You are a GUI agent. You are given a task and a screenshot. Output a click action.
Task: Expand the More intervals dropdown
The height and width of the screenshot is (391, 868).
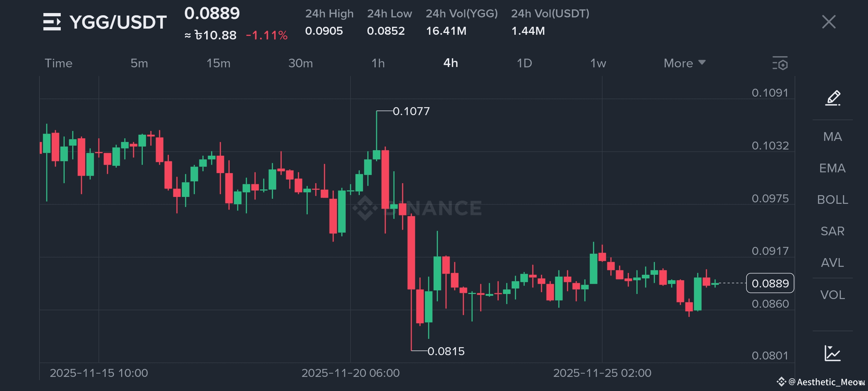pos(684,63)
